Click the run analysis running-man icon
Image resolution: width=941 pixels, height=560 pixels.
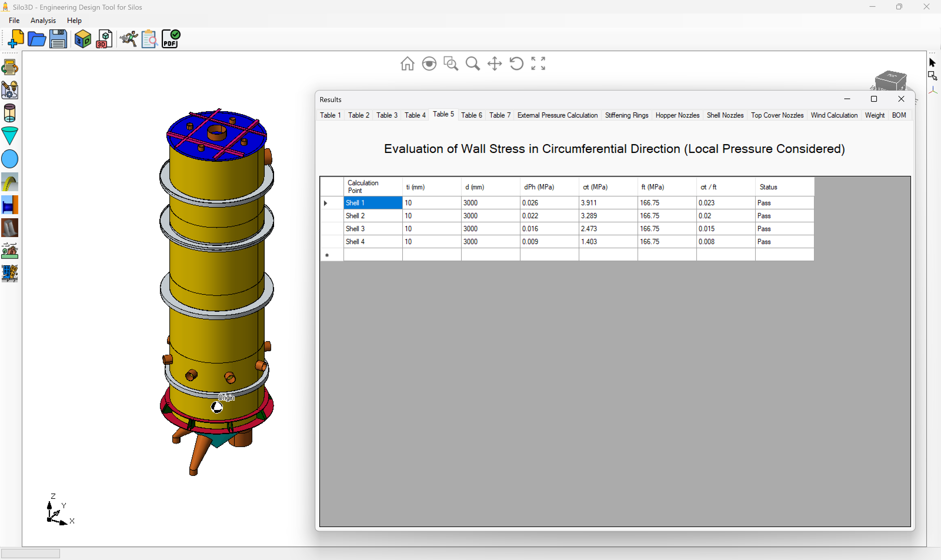click(129, 39)
